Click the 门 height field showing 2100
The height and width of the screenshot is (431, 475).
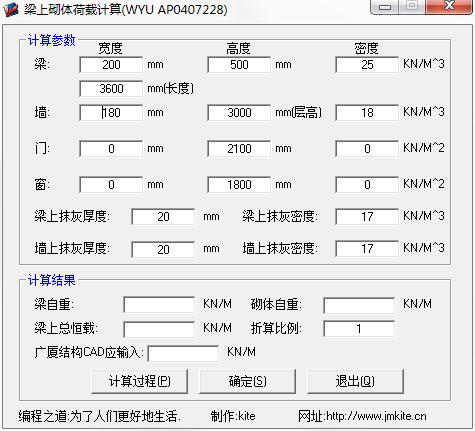pyautogui.click(x=239, y=149)
